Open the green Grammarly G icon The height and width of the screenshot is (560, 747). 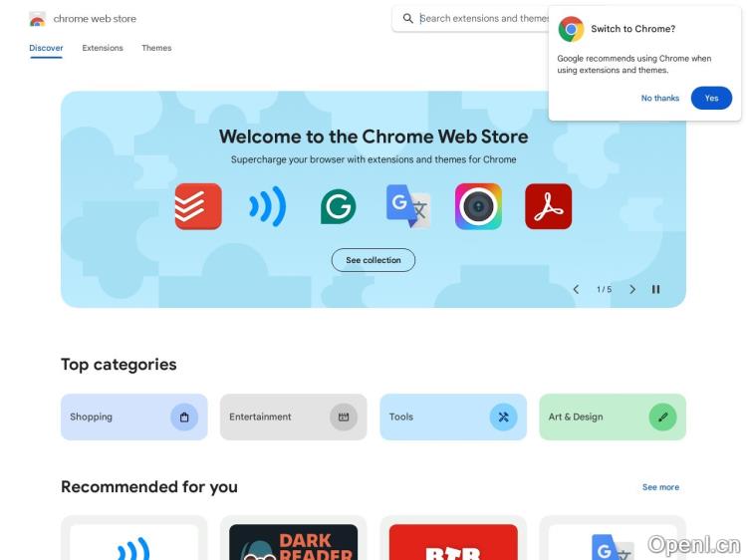pyautogui.click(x=339, y=206)
